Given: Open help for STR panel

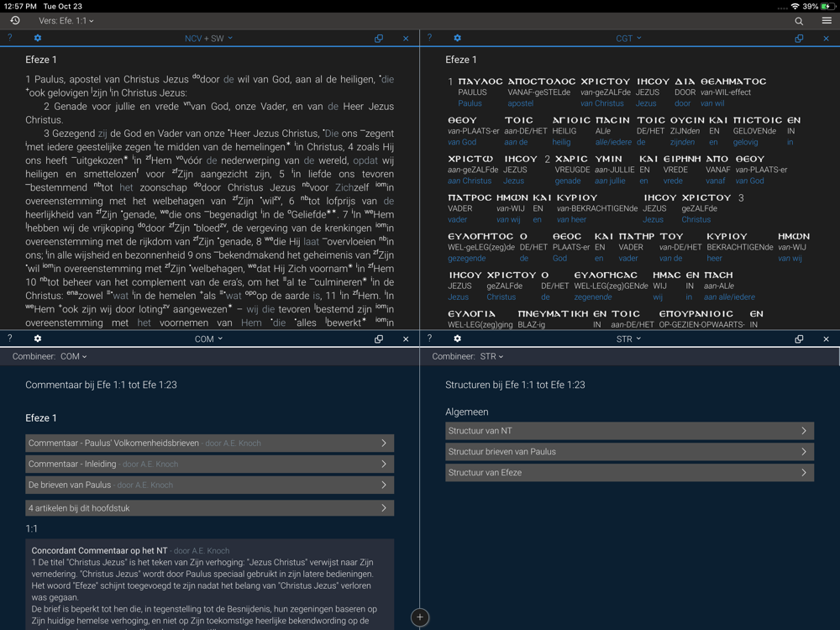Looking at the screenshot, I should click(x=429, y=338).
